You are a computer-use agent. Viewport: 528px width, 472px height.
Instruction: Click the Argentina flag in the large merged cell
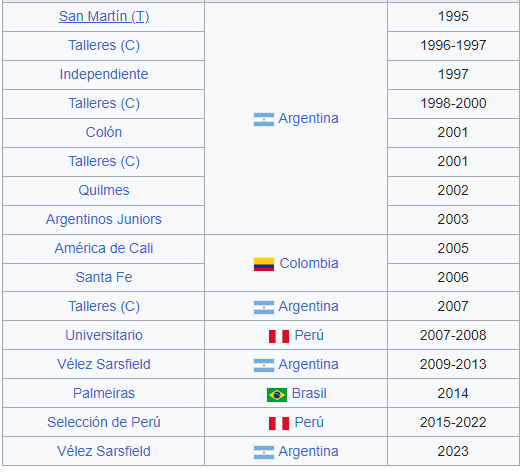(x=264, y=120)
